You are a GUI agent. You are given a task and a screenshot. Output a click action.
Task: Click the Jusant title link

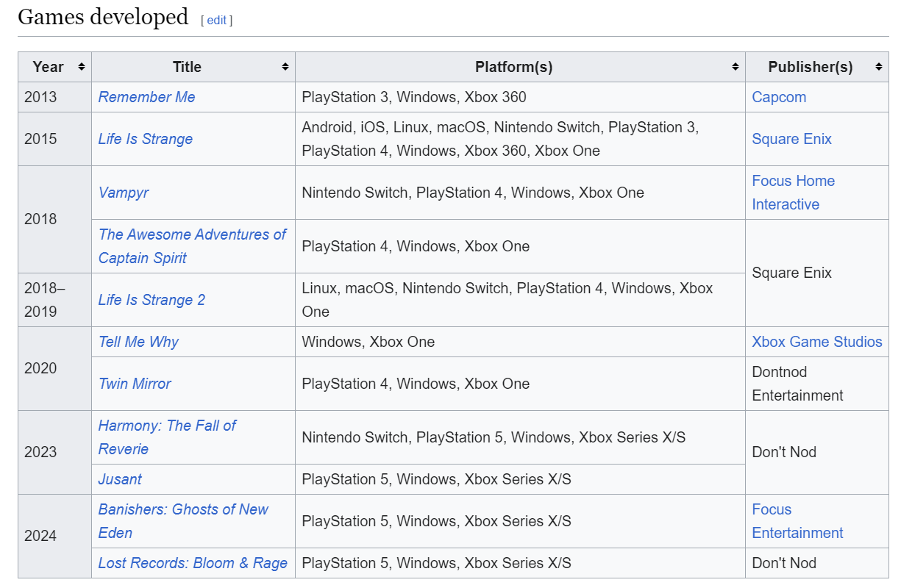coord(120,479)
